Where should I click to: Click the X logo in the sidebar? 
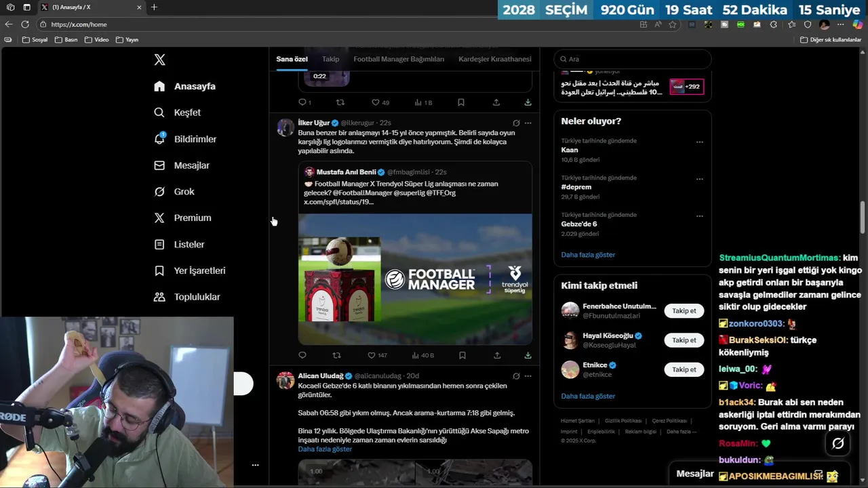[159, 60]
